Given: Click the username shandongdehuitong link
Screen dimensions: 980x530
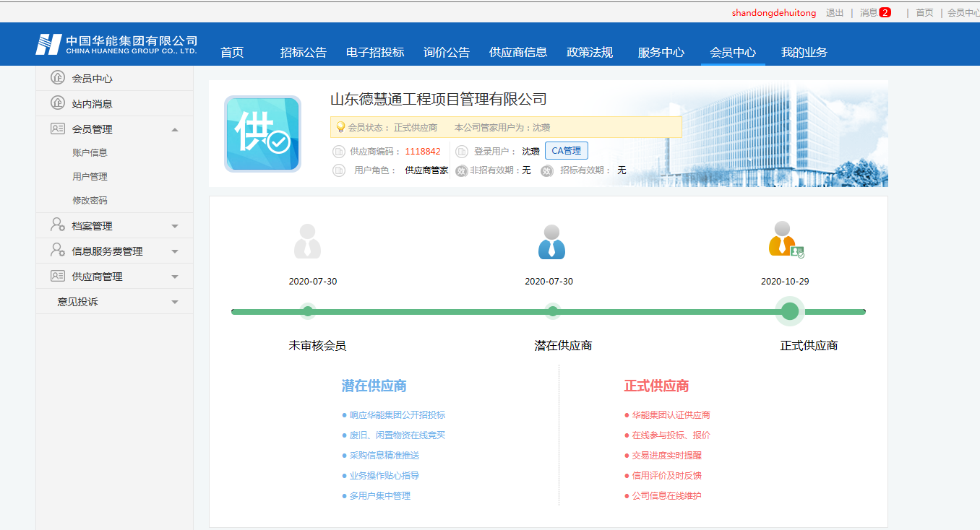Looking at the screenshot, I should [774, 12].
